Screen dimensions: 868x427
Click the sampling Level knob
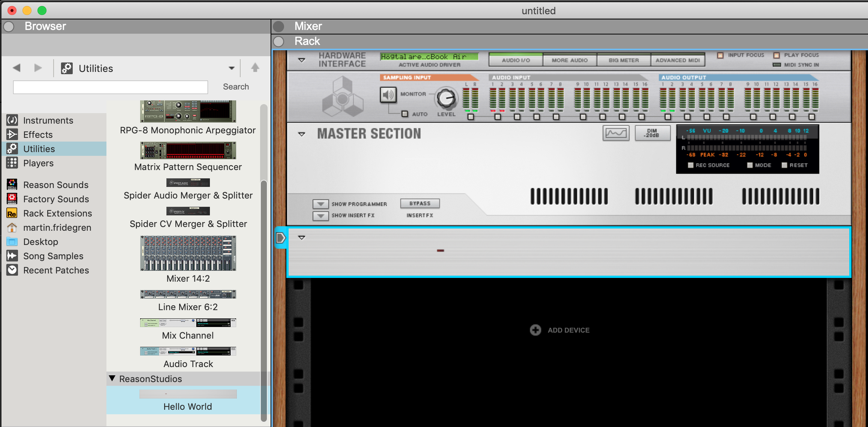[446, 99]
